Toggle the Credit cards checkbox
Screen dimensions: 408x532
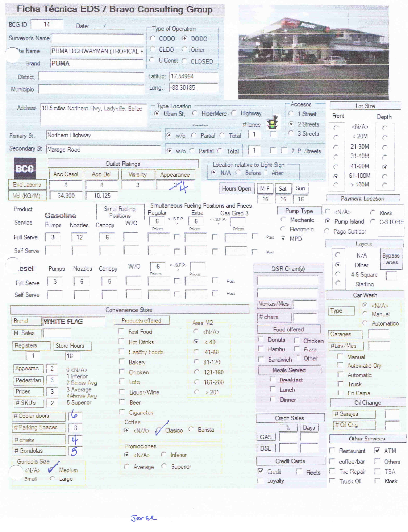click(260, 471)
